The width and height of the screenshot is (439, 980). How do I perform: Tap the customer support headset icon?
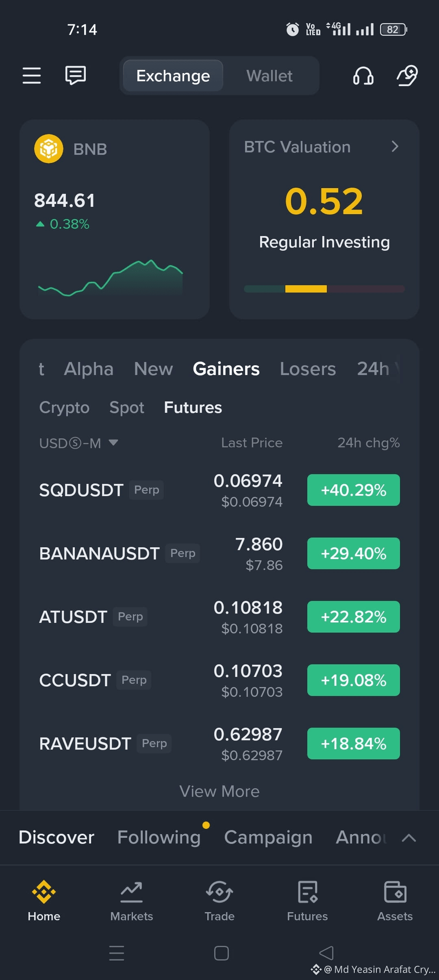point(363,76)
